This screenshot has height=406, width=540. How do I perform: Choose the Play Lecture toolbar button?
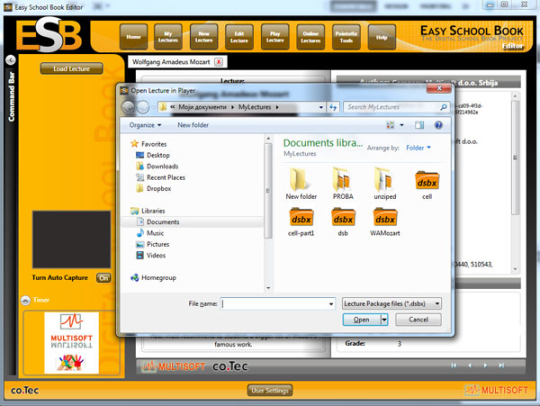(x=275, y=37)
